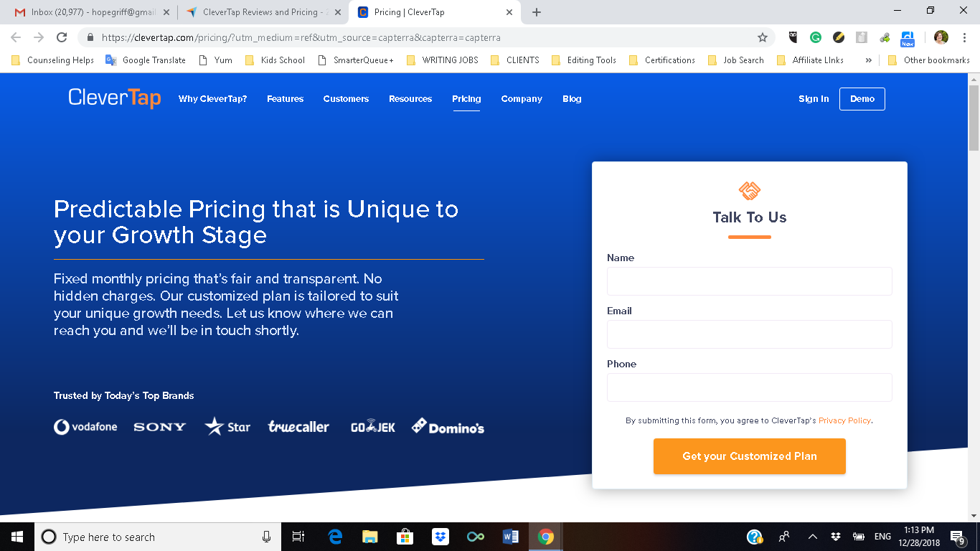Click the Truecaller brand logo

298,427
